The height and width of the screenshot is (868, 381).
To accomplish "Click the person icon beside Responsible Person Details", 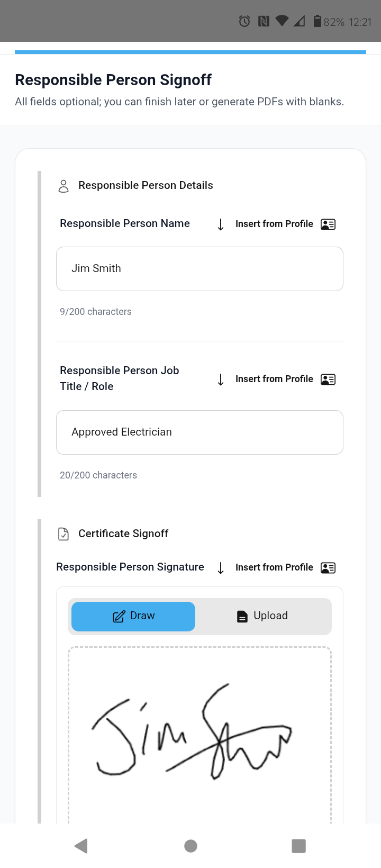I will [63, 186].
